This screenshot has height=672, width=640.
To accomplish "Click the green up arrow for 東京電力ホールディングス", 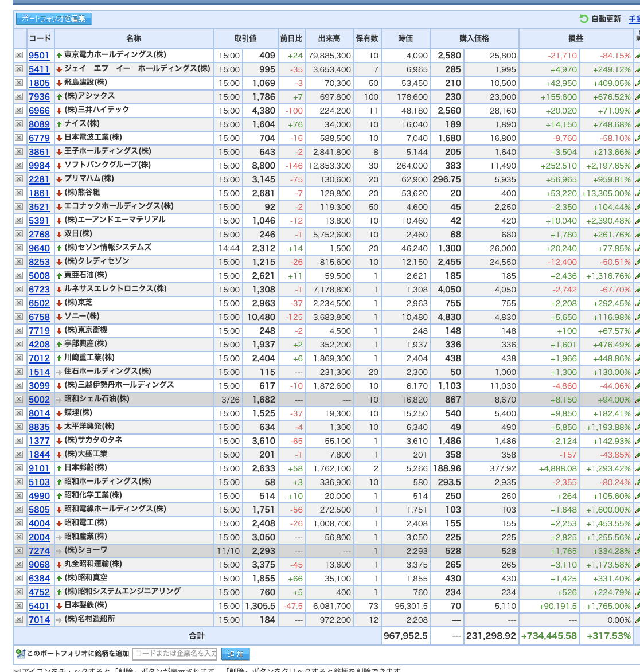I will pyautogui.click(x=60, y=56).
